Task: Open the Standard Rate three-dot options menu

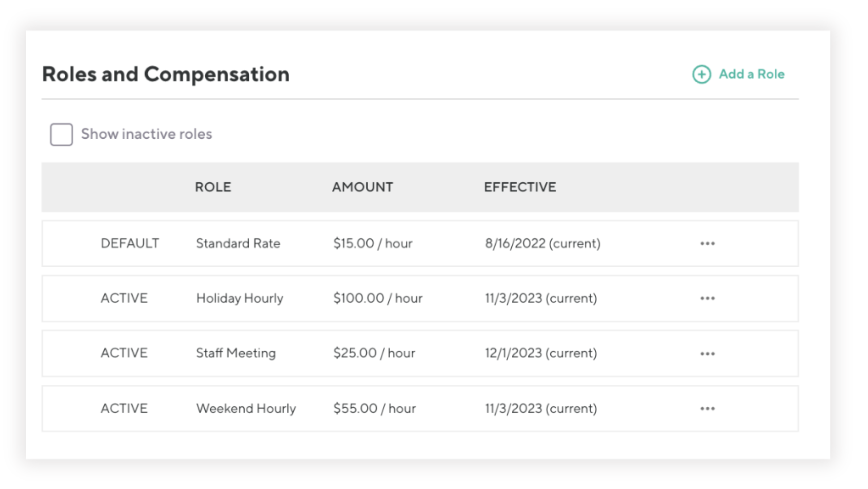Action: [707, 244]
